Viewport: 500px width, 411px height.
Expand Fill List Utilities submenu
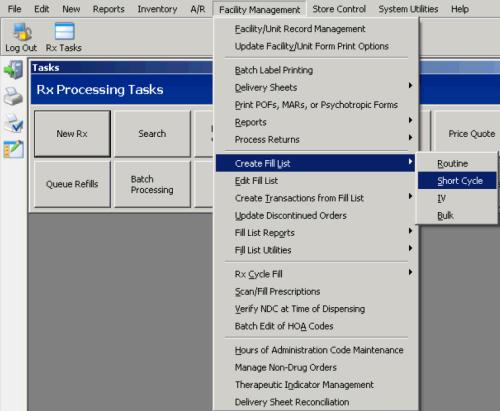(315, 250)
